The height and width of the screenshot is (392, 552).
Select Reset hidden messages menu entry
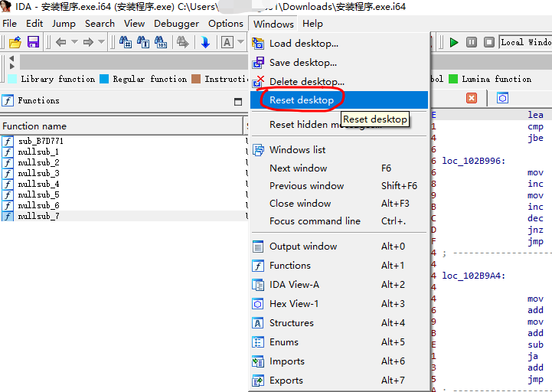tap(339, 125)
